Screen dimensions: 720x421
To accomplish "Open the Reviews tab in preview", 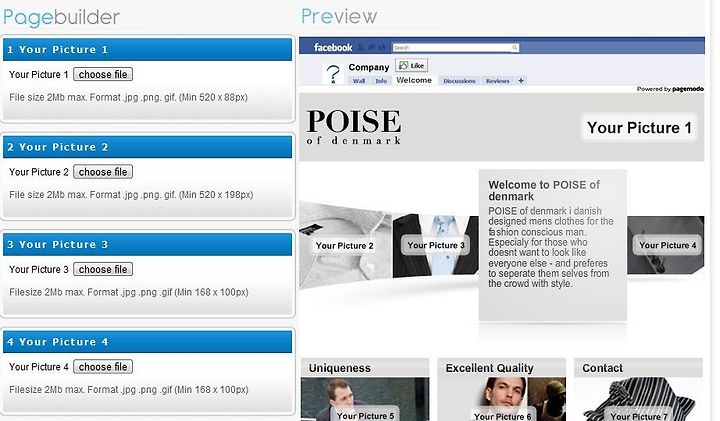I will click(x=498, y=81).
